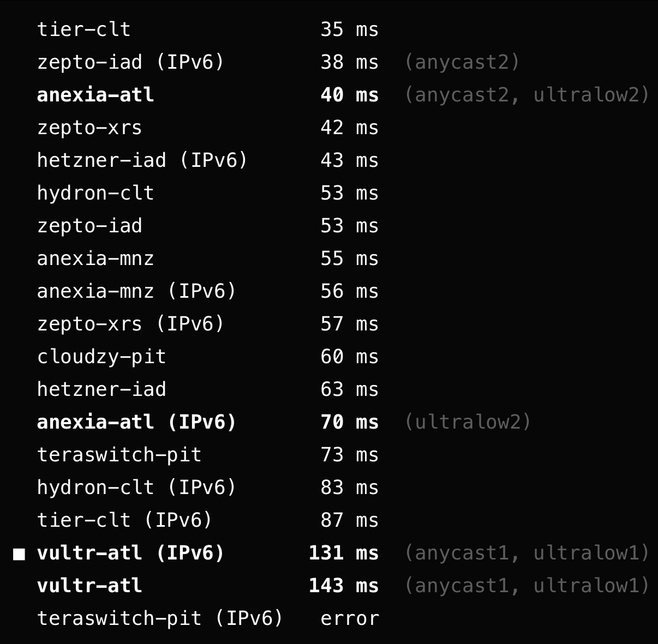Select anexia-atl (IPv6) at 70 ms
Screen dimensions: 658x644
(x=136, y=422)
